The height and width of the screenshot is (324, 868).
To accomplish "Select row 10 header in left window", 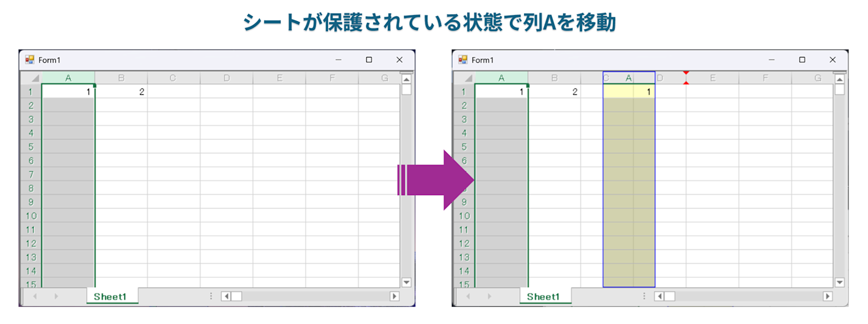I will point(31,216).
